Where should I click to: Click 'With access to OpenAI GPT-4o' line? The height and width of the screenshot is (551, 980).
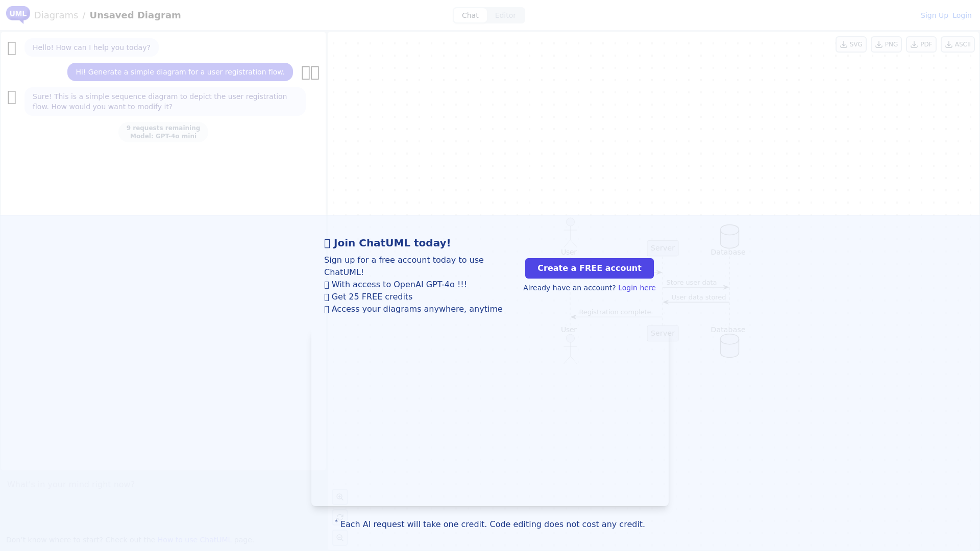396,285
